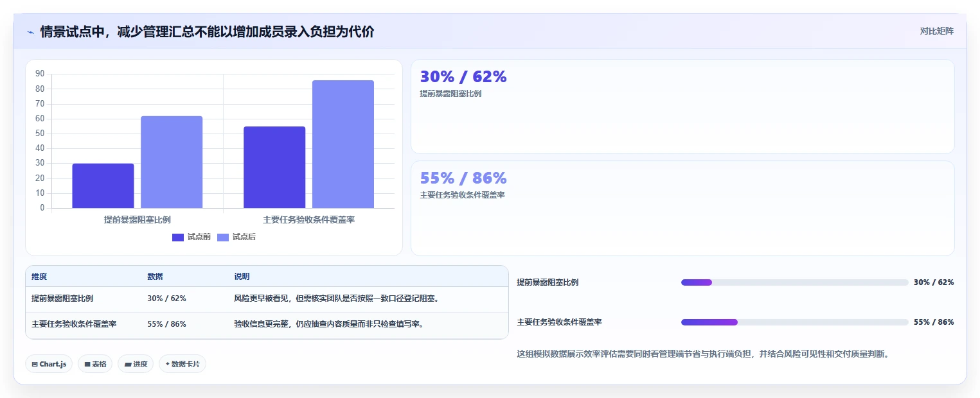Click the 30% / 62% stat card value
The image size is (980, 398).
click(x=463, y=76)
